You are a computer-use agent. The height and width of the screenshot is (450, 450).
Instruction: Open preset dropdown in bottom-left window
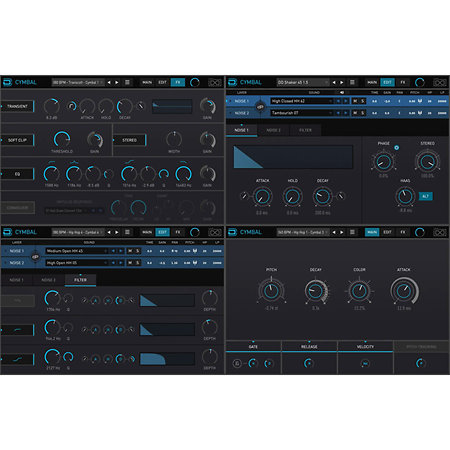click(78, 232)
